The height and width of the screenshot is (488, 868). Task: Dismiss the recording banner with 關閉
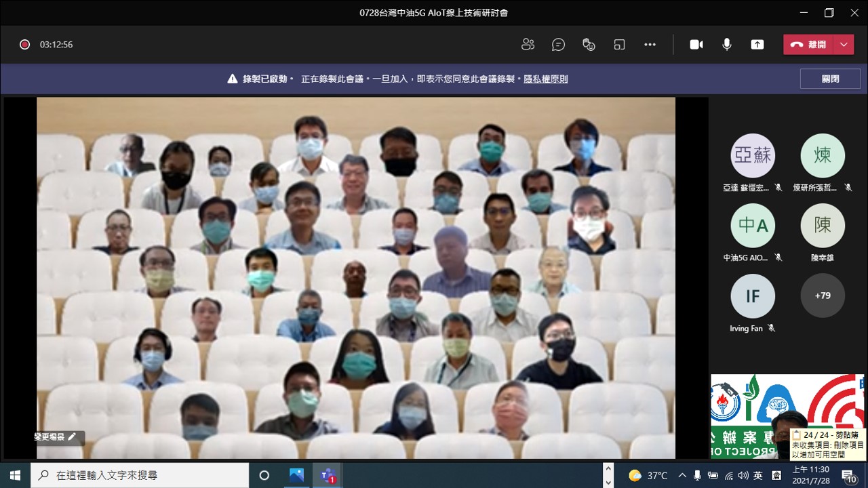[x=830, y=79]
